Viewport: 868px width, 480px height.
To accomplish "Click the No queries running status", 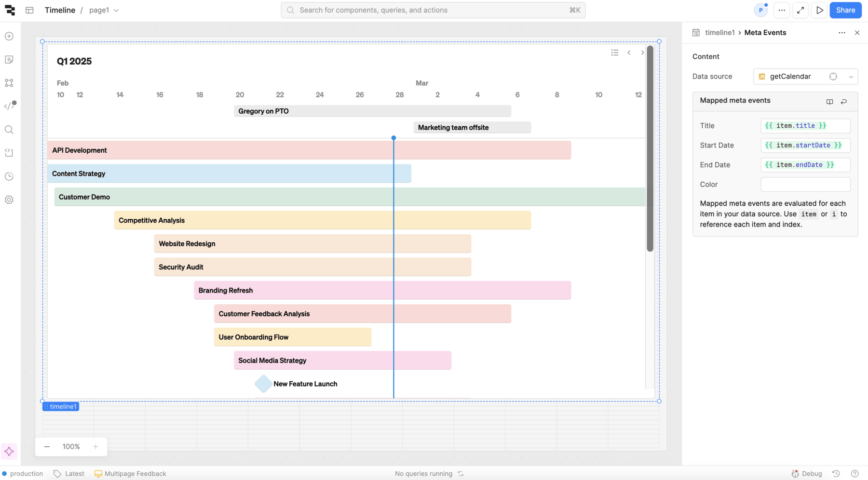I will click(x=423, y=474).
